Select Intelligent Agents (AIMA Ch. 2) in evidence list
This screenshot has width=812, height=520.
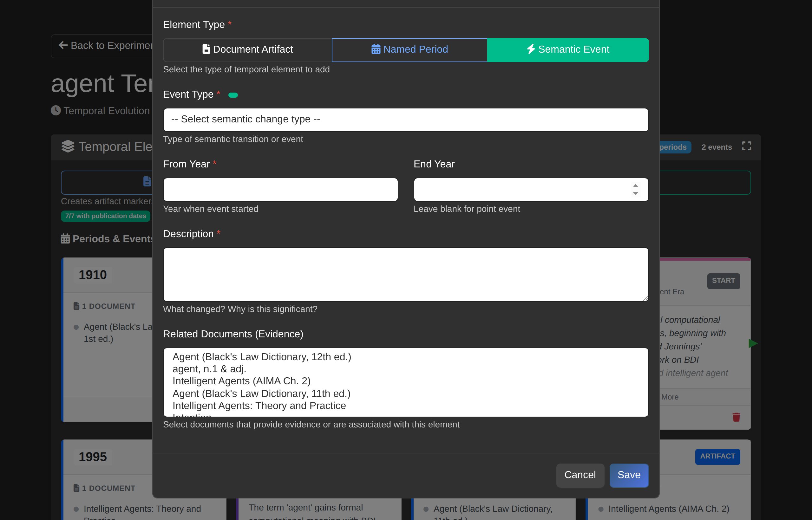(241, 380)
